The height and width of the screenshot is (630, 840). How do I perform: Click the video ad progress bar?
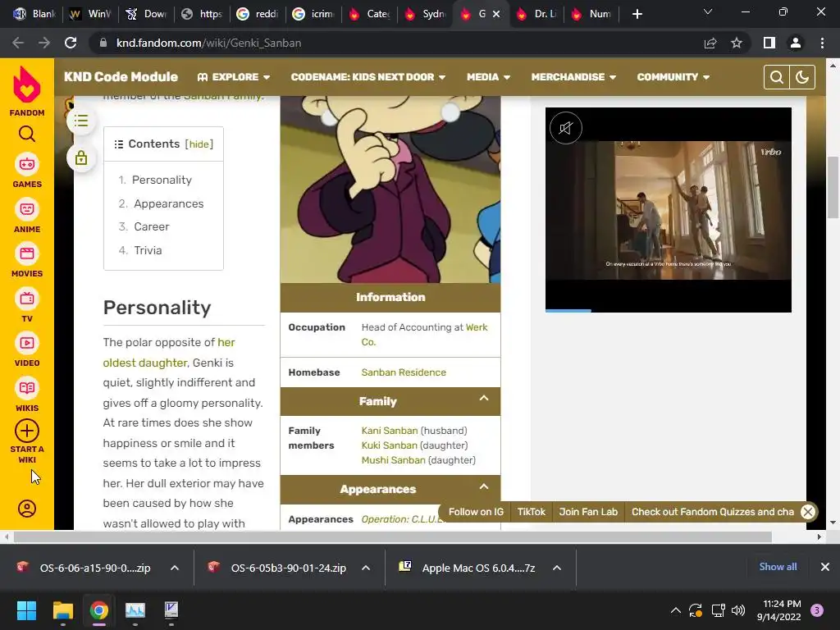pos(668,310)
